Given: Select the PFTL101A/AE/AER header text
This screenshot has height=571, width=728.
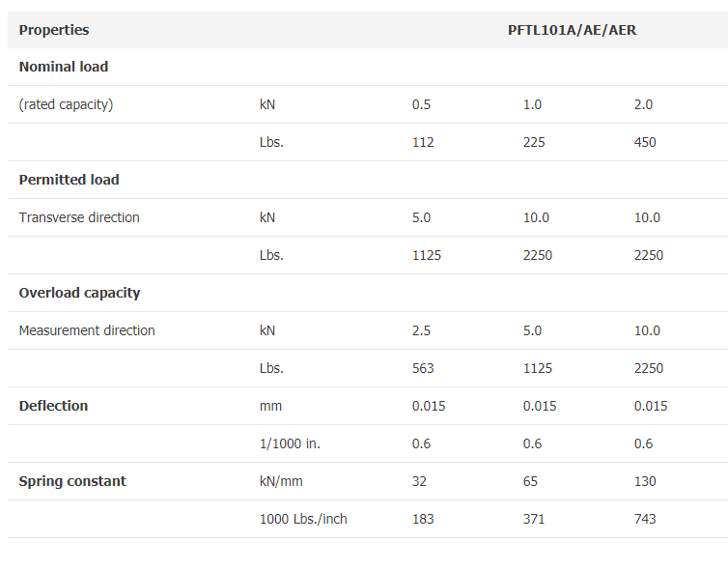Looking at the screenshot, I should click(572, 30).
